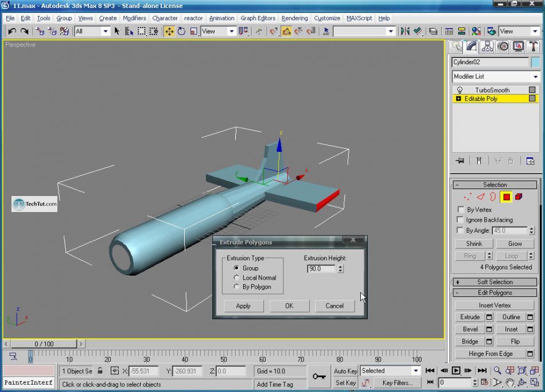Open the Animation menu

pos(221,18)
